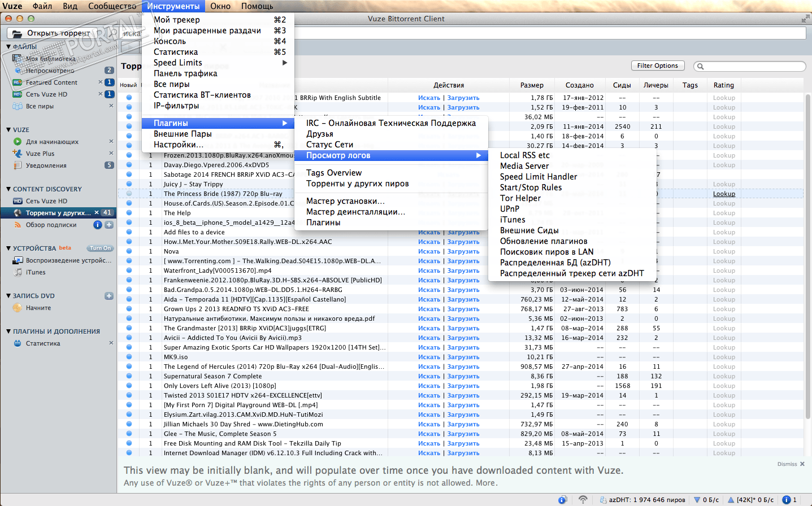Click the download speed arrow in status bar
The image size is (812, 506).
pos(697,500)
